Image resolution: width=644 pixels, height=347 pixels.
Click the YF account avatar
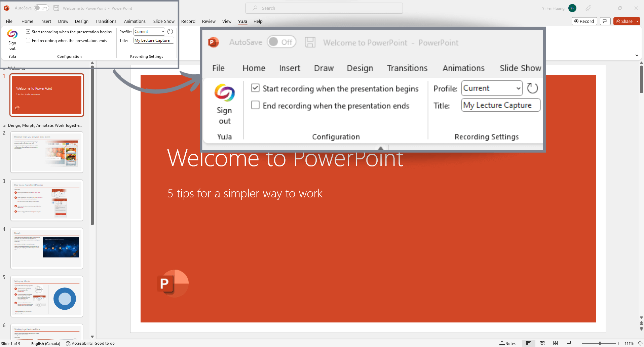pyautogui.click(x=572, y=8)
